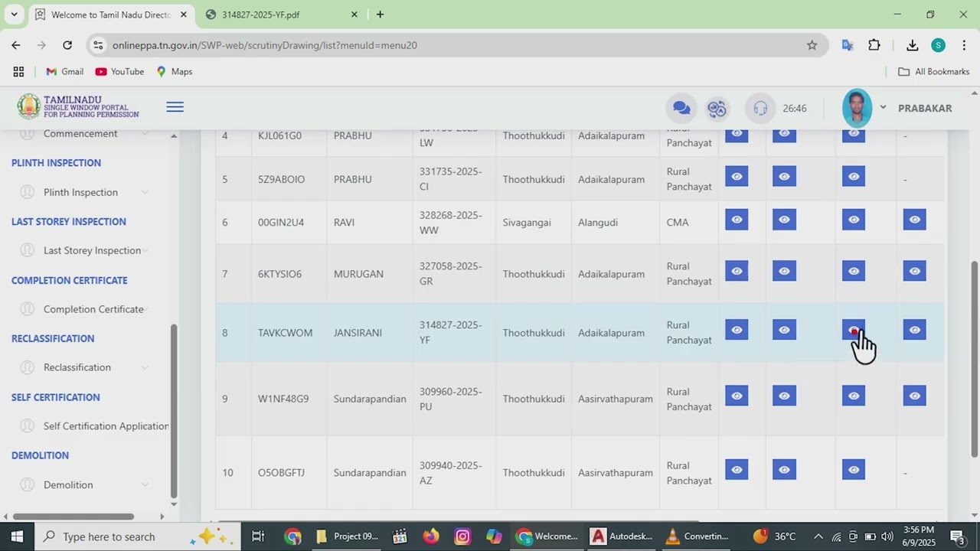Toggle the hamburger sidebar menu
This screenshot has width=980, height=551.
point(175,107)
